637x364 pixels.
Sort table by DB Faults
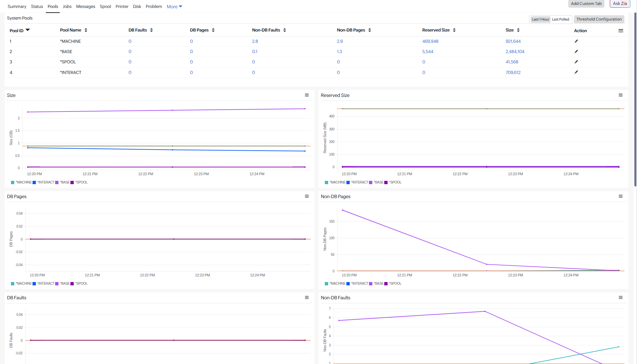(x=151, y=30)
